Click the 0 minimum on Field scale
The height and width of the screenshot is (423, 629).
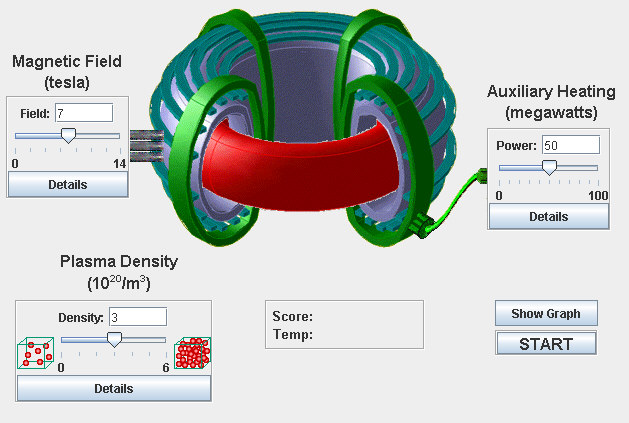[x=15, y=164]
